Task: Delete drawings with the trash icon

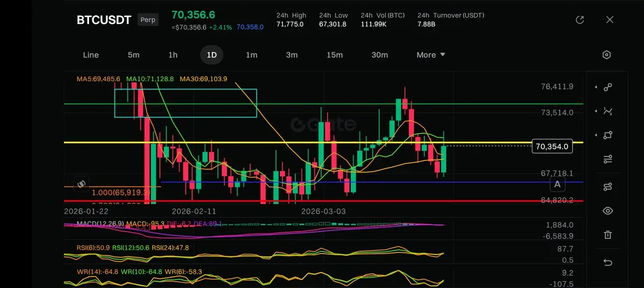Action: coord(608,235)
